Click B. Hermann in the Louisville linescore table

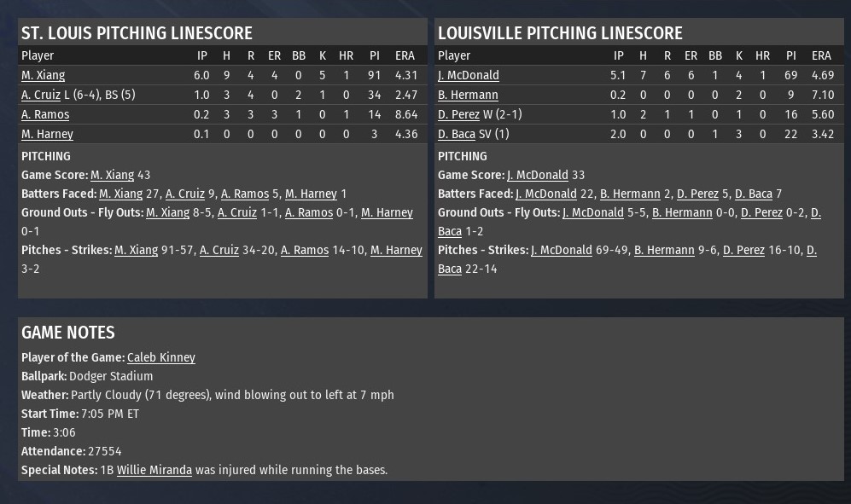point(468,95)
